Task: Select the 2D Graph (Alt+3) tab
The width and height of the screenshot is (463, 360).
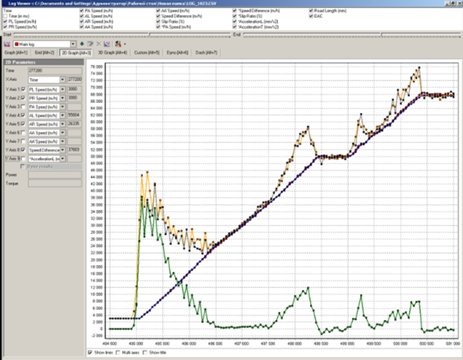Action: tap(77, 53)
